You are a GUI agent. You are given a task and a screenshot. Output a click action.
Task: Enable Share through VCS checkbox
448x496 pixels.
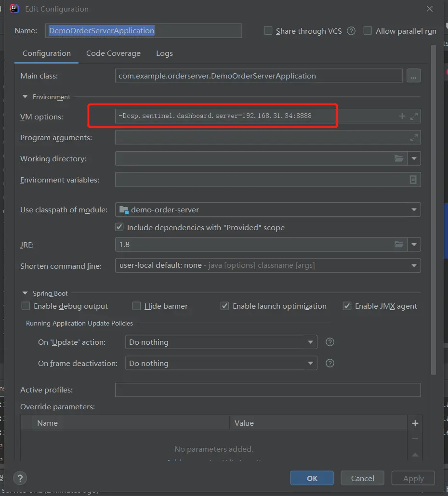click(268, 31)
